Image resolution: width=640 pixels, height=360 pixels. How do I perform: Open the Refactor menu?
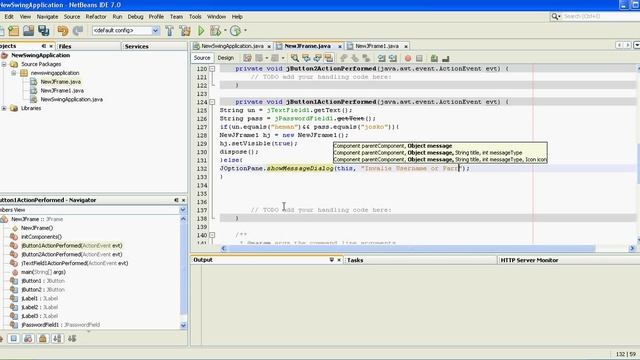(96, 17)
